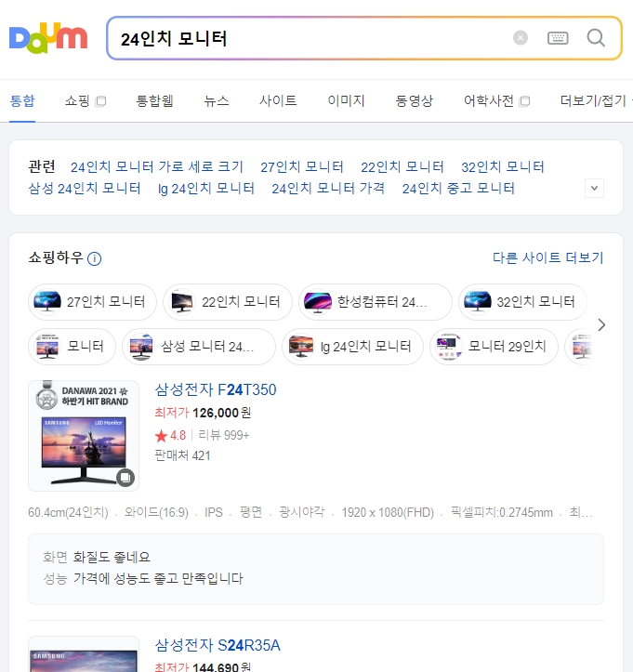
Task: Select the 통합 tab
Action: pos(22,100)
